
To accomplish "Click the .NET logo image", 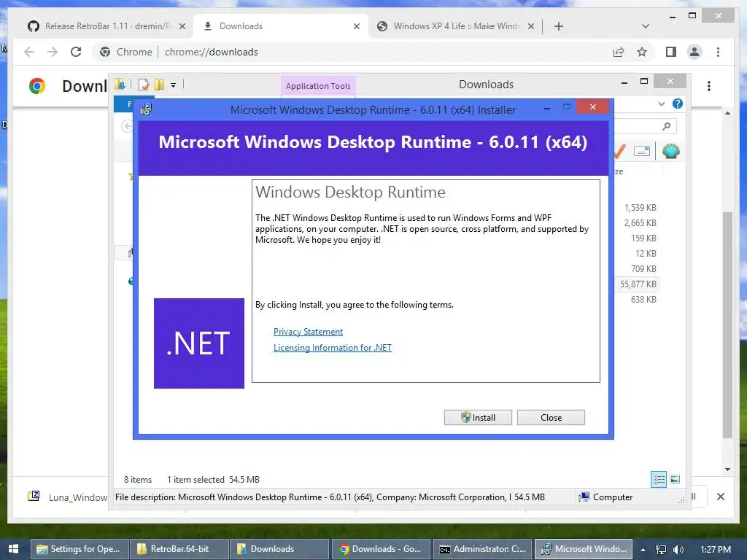I will (x=199, y=343).
